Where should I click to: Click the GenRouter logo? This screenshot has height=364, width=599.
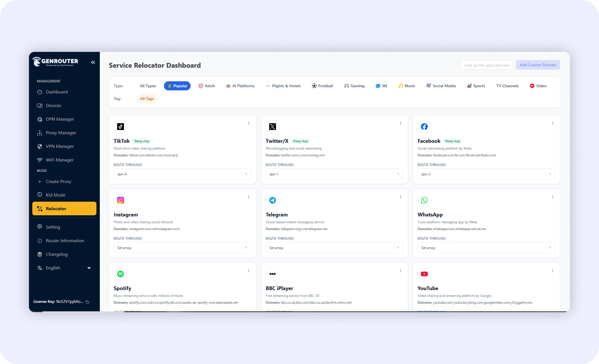(x=55, y=62)
